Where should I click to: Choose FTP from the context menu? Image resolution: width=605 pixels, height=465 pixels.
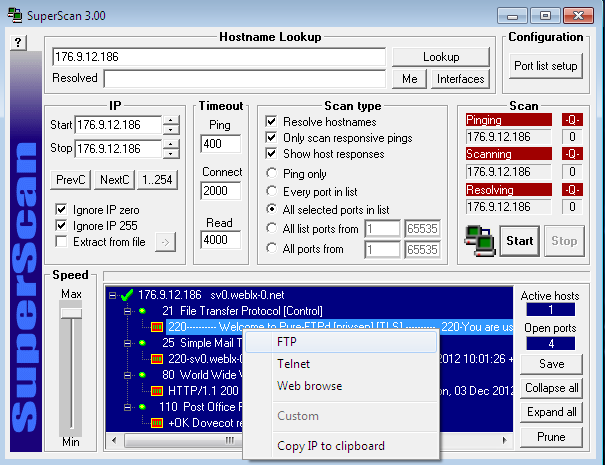click(341, 342)
